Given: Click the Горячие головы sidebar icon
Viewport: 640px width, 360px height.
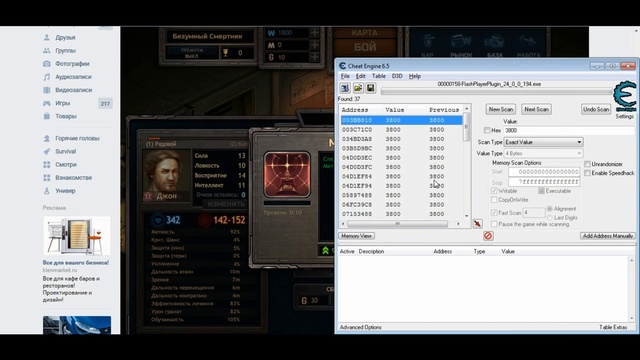Looking at the screenshot, I should coord(47,138).
